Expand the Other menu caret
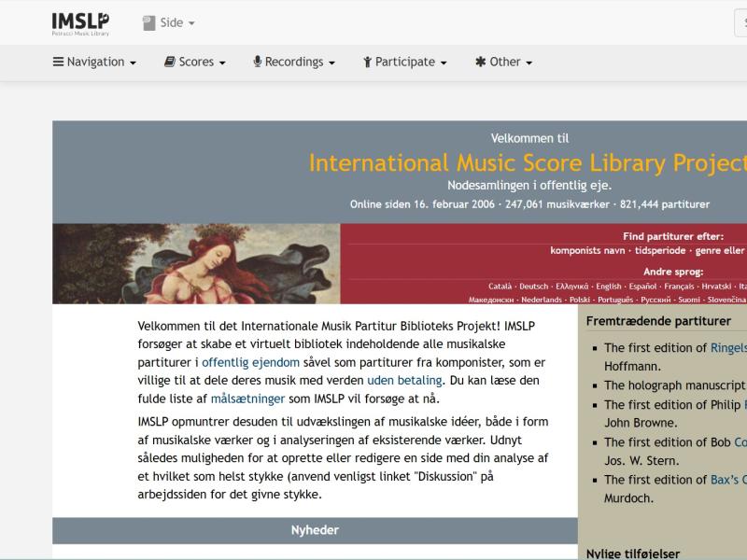This screenshot has width=747, height=560. (x=529, y=63)
